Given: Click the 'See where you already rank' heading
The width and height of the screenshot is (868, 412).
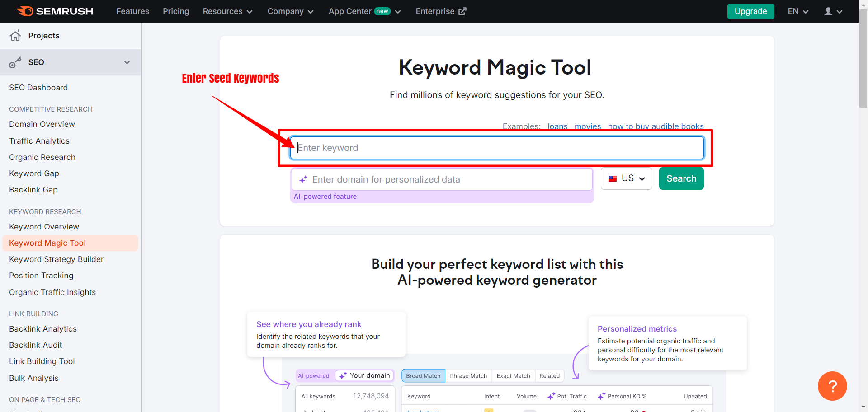Looking at the screenshot, I should pos(309,324).
